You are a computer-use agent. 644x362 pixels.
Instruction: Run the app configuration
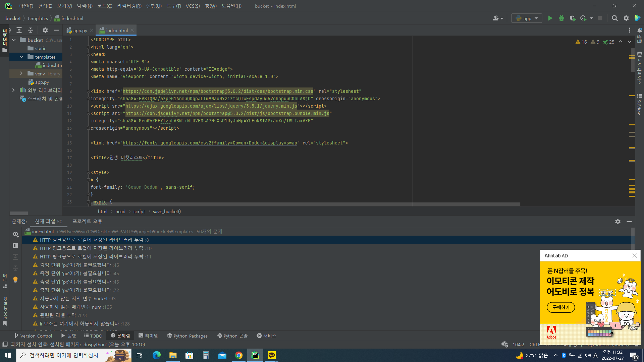coord(550,18)
